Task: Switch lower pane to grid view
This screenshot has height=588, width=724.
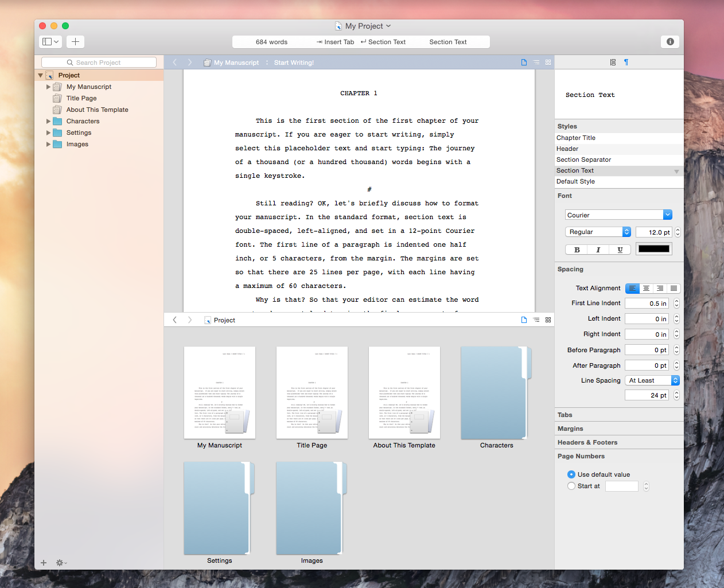Action: point(548,320)
